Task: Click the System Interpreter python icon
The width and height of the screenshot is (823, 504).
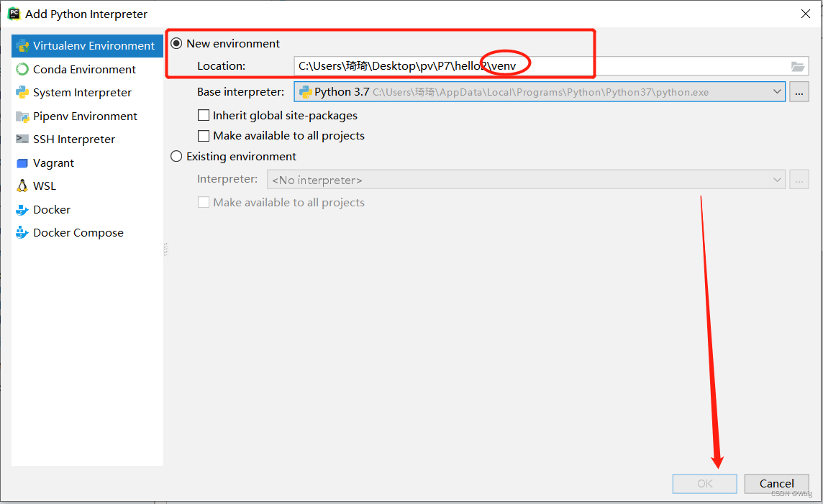Action: (22, 93)
